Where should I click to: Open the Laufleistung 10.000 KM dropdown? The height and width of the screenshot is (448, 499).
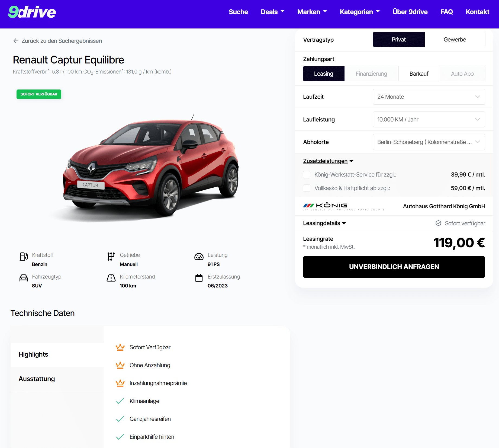point(429,120)
